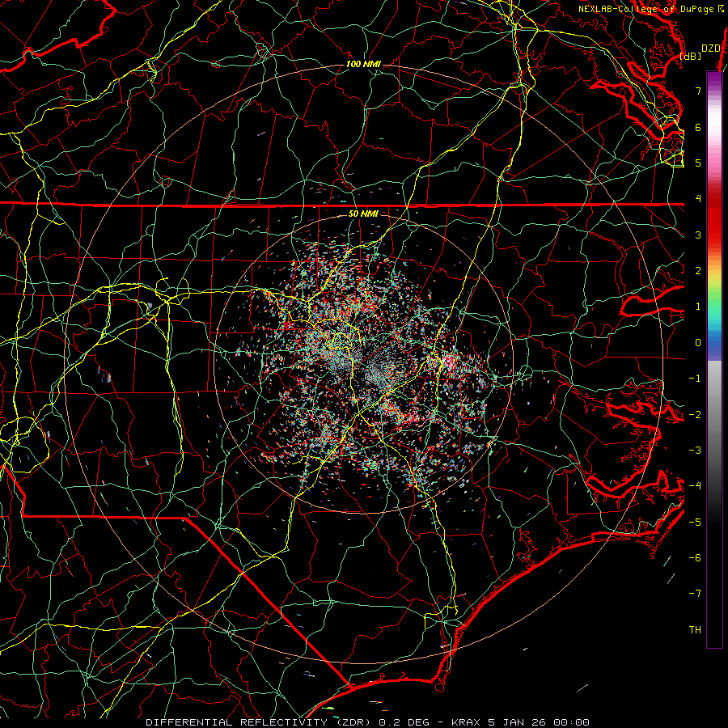Click the -2 label on legend
The width and height of the screenshot is (728, 728).
(x=695, y=415)
